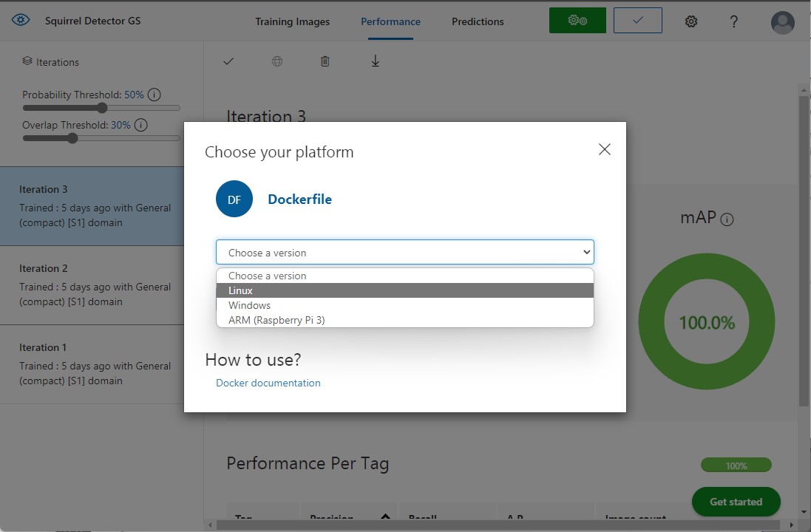811x532 pixels.
Task: Select Iteration 2 in the list
Action: click(x=92, y=285)
